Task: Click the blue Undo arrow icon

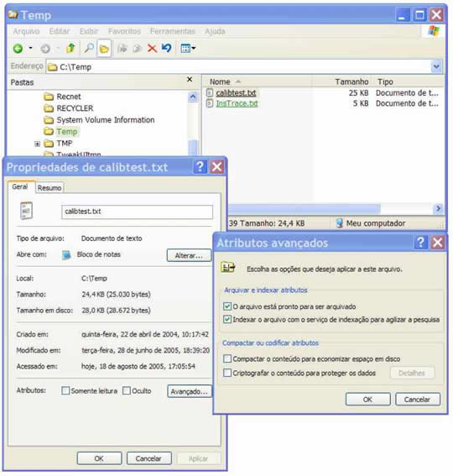Action: pyautogui.click(x=167, y=48)
